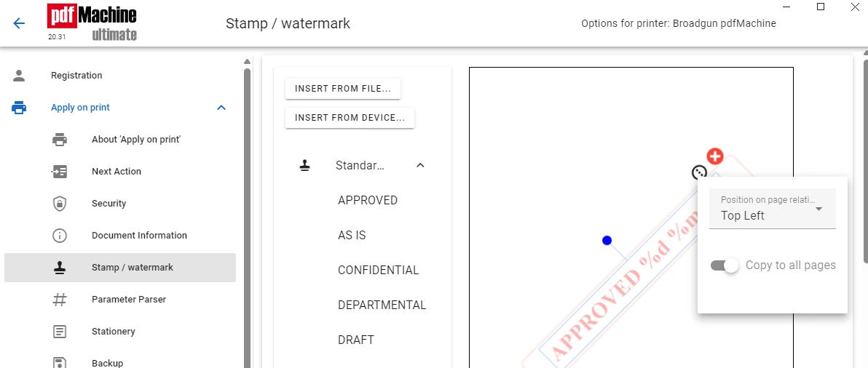Click the INSERT FROM FILE... button
868x368 pixels.
tap(343, 89)
